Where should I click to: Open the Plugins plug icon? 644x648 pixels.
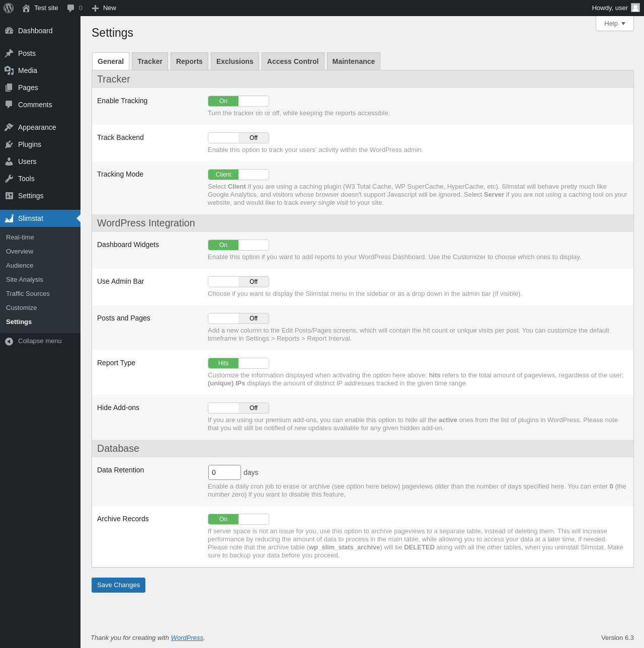coord(9,144)
